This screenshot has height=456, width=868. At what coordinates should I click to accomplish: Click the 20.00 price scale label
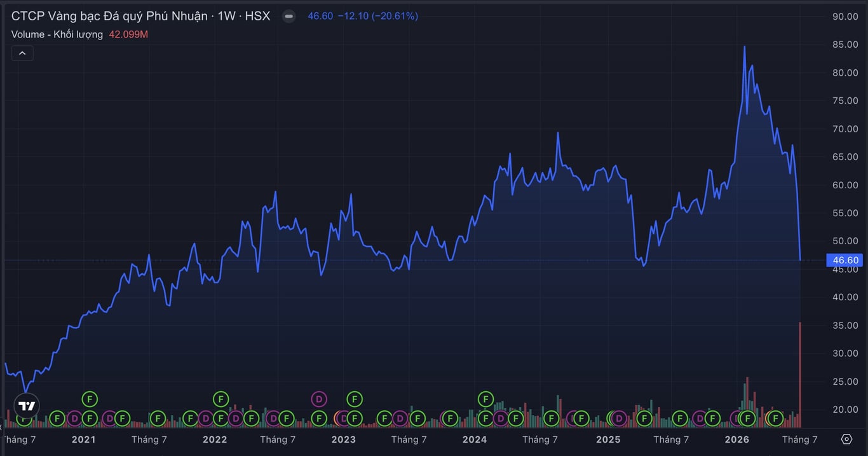845,410
